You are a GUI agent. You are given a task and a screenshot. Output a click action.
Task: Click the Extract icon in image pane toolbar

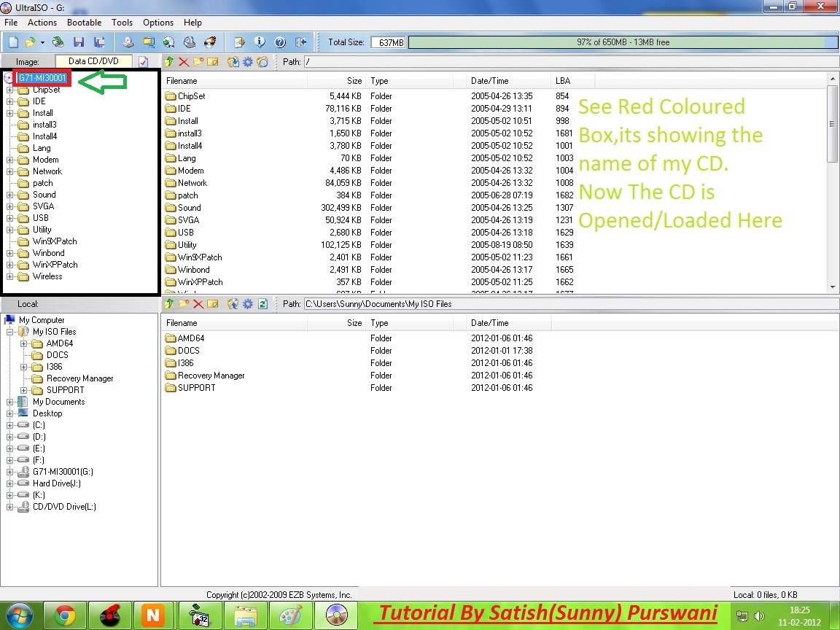point(233,61)
